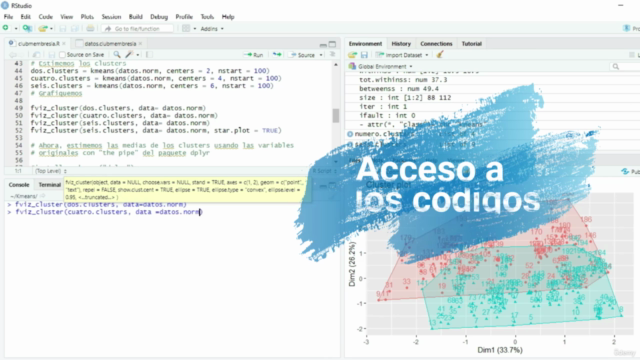Open the new file type dropdown arrow
This screenshot has width=640, height=360.
[16, 29]
